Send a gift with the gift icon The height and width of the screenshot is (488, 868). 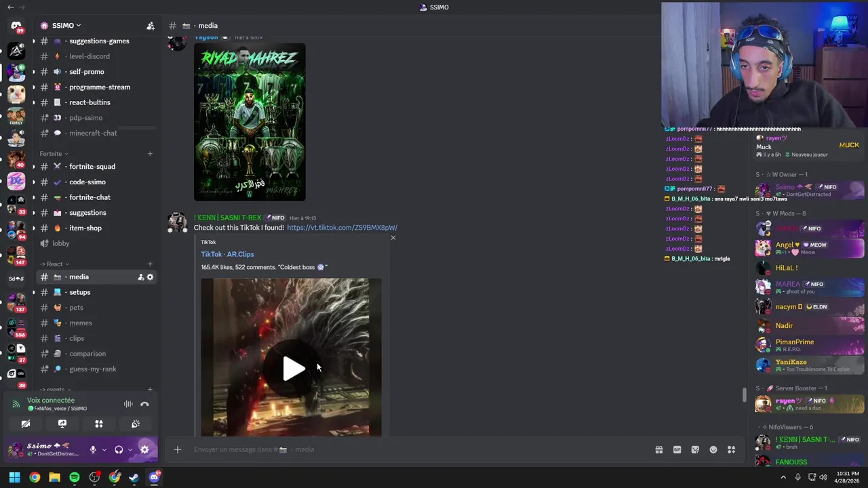[658, 449]
